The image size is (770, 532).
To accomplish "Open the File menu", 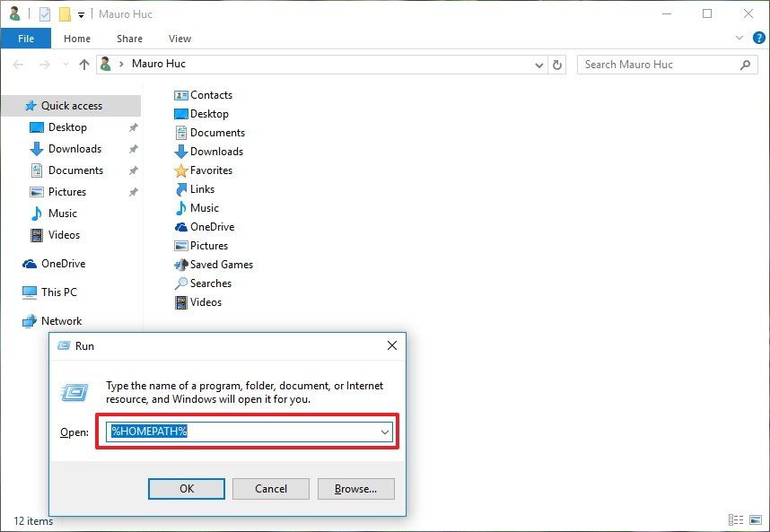I will point(26,39).
